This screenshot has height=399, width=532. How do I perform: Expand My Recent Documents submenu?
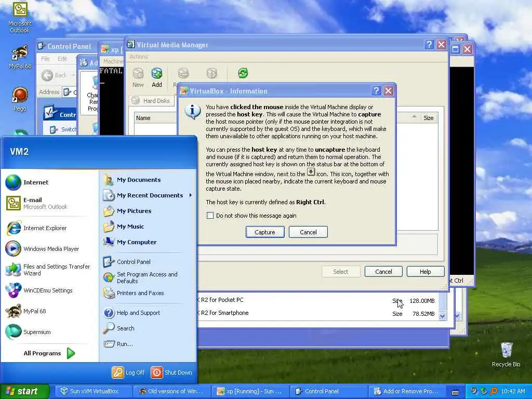coord(148,195)
